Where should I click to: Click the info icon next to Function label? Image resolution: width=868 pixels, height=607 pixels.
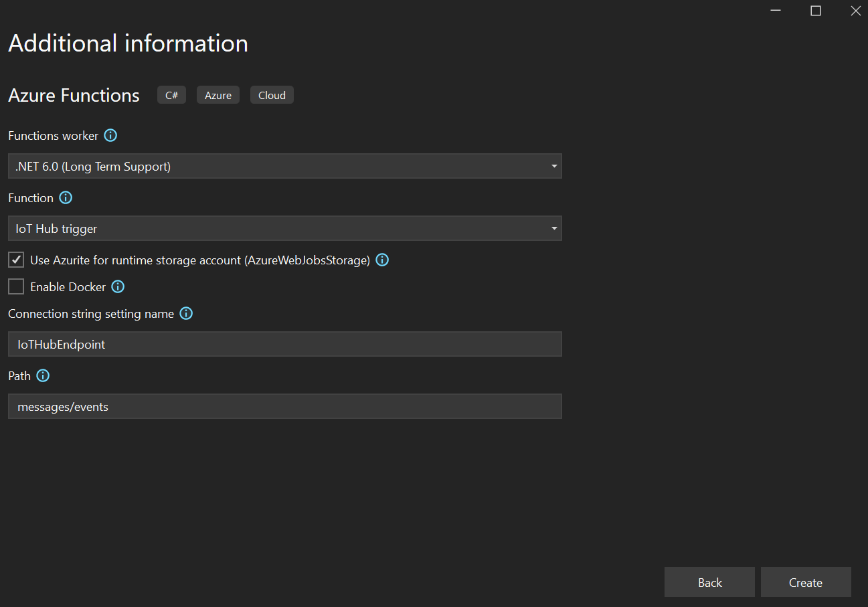tap(66, 197)
